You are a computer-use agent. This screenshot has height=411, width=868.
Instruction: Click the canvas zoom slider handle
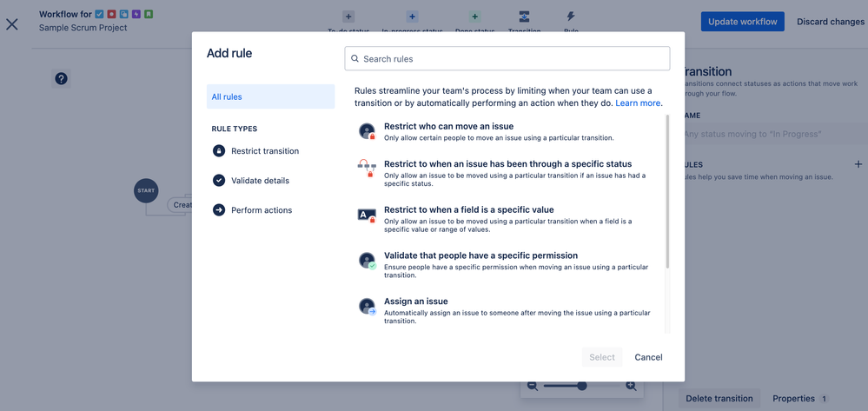(582, 386)
